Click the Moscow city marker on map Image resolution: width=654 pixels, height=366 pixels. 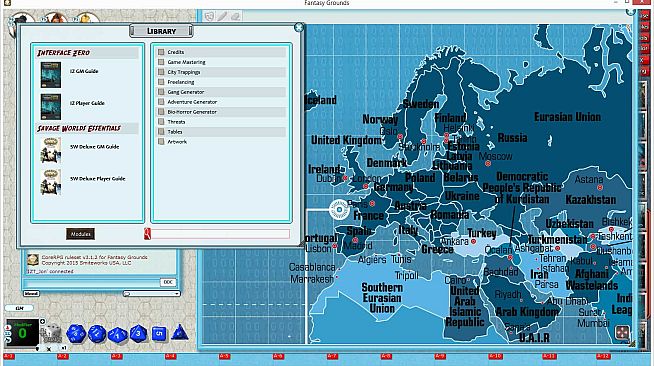(488, 164)
